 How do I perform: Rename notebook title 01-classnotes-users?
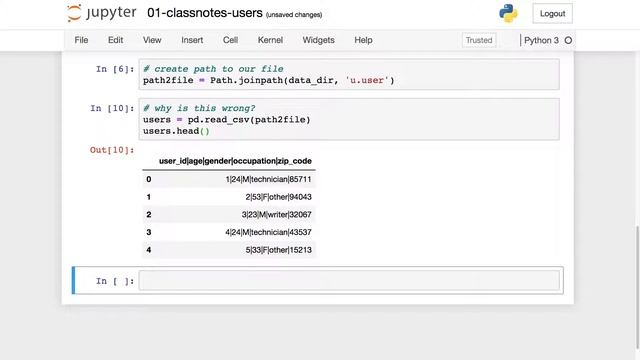pyautogui.click(x=204, y=13)
